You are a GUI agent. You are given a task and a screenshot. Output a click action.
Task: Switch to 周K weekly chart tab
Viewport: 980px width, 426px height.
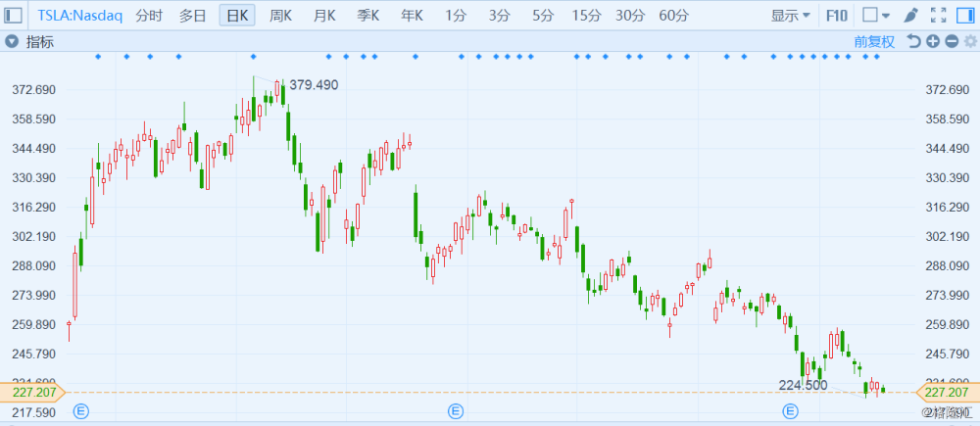281,16
